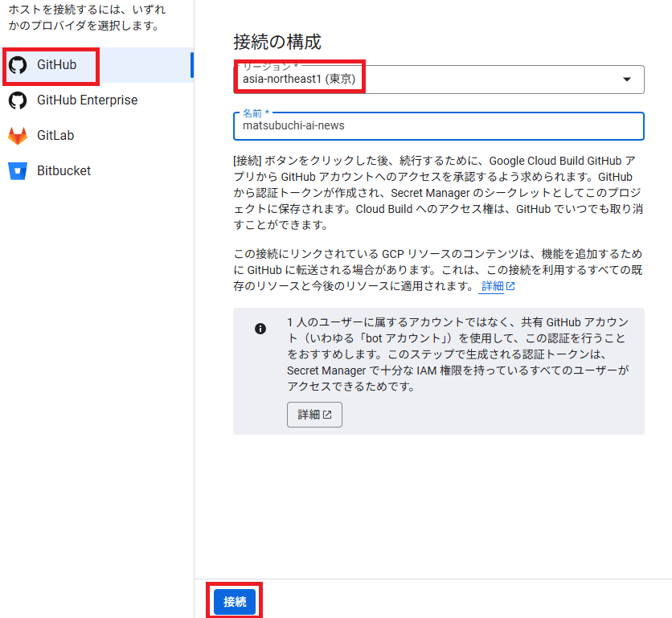Click the external-link icon inside the 詳細 button
The width and height of the screenshot is (672, 618).
[327, 415]
